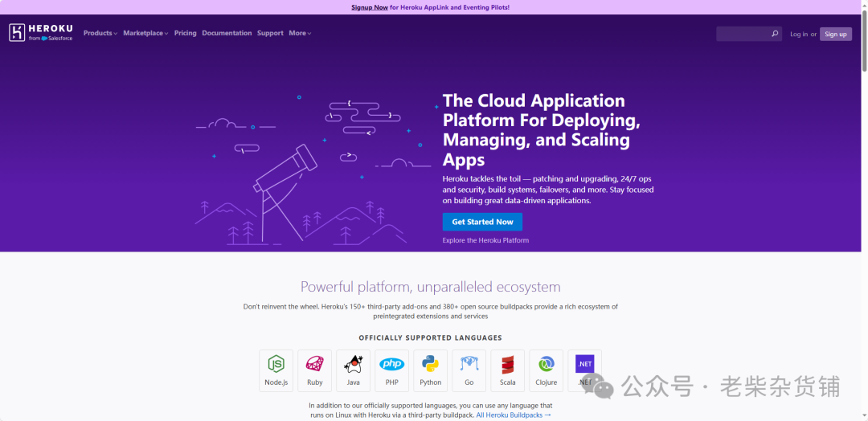The width and height of the screenshot is (868, 421).
Task: Open All Heroku Buildpacks link
Action: [514, 415]
